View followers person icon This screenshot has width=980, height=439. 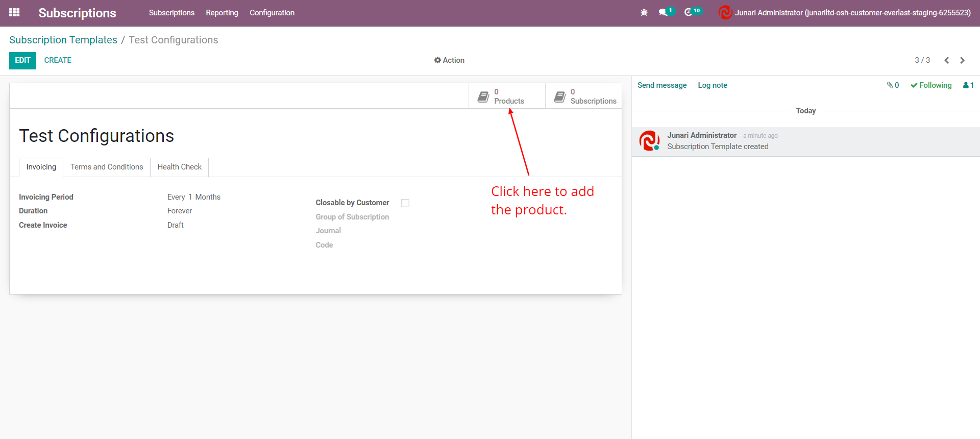click(968, 85)
